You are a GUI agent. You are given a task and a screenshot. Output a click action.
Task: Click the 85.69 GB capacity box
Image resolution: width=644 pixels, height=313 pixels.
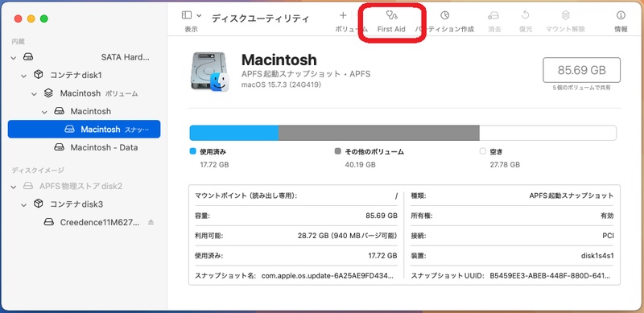tap(581, 70)
